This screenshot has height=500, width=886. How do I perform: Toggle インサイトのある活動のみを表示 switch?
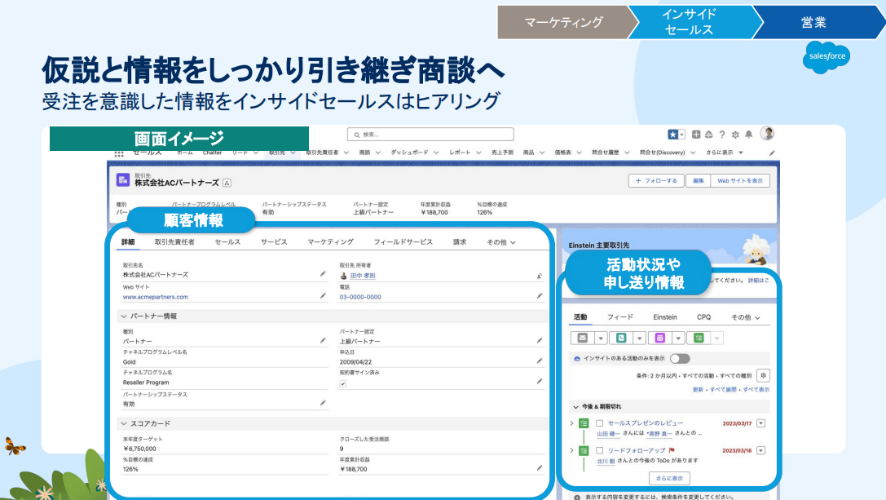pos(679,357)
